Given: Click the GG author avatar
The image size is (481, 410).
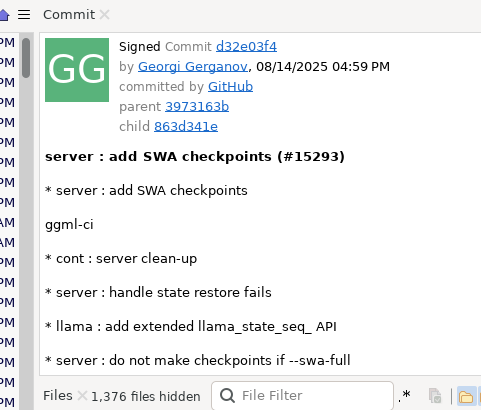Looking at the screenshot, I should 77,70.
